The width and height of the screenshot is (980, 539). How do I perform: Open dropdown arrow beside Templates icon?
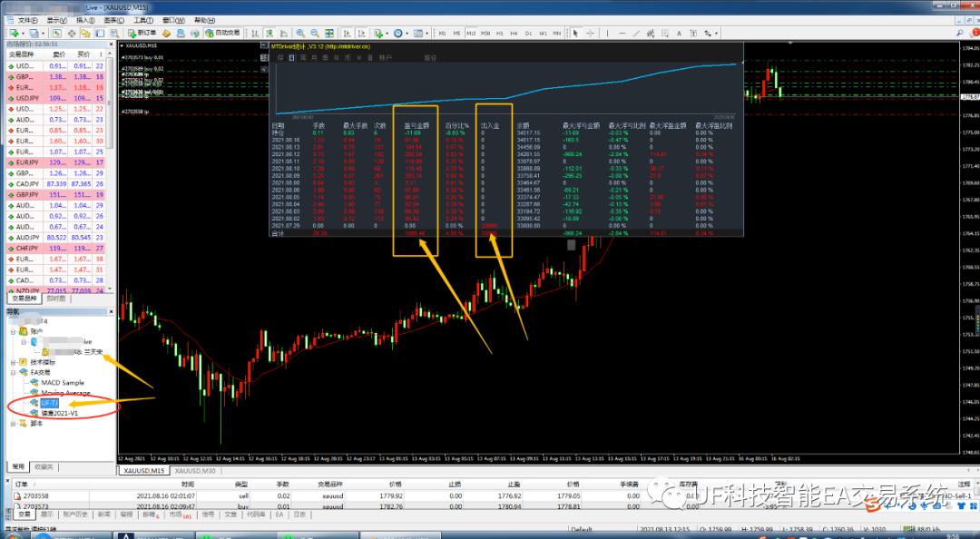(426, 33)
